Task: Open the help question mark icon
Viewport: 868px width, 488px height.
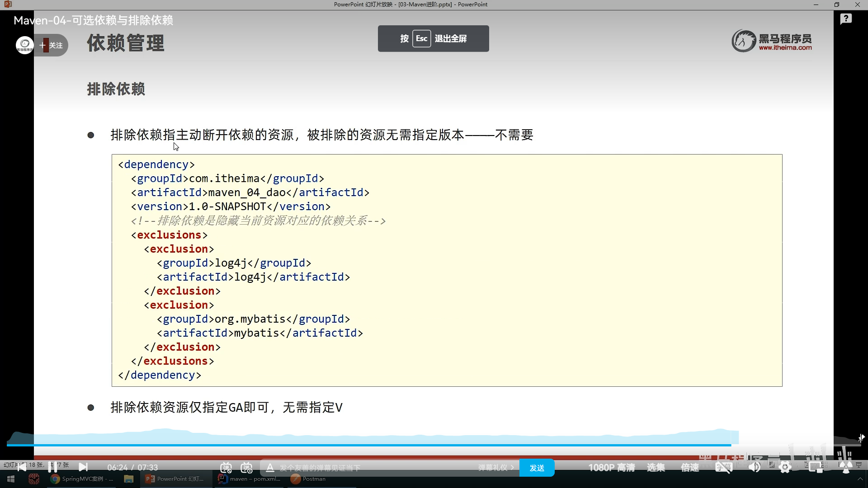Action: click(x=846, y=19)
